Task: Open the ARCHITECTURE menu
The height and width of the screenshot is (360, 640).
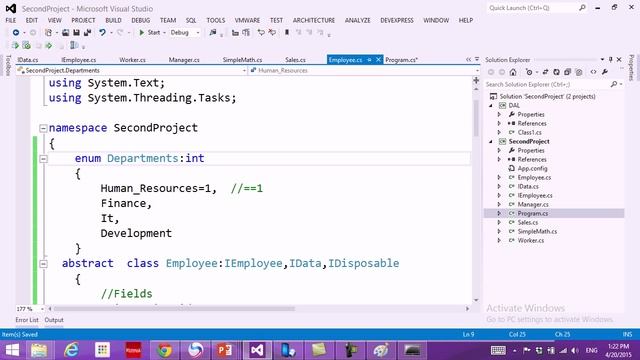Action: 313,20
